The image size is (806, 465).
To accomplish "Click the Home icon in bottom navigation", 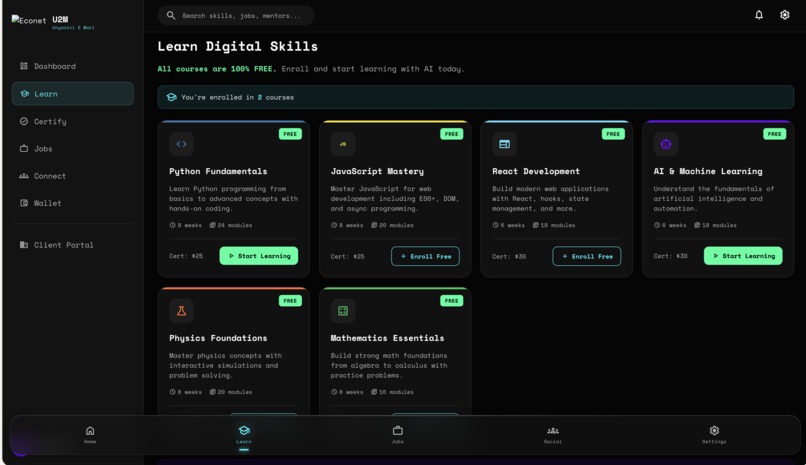I will 90,431.
